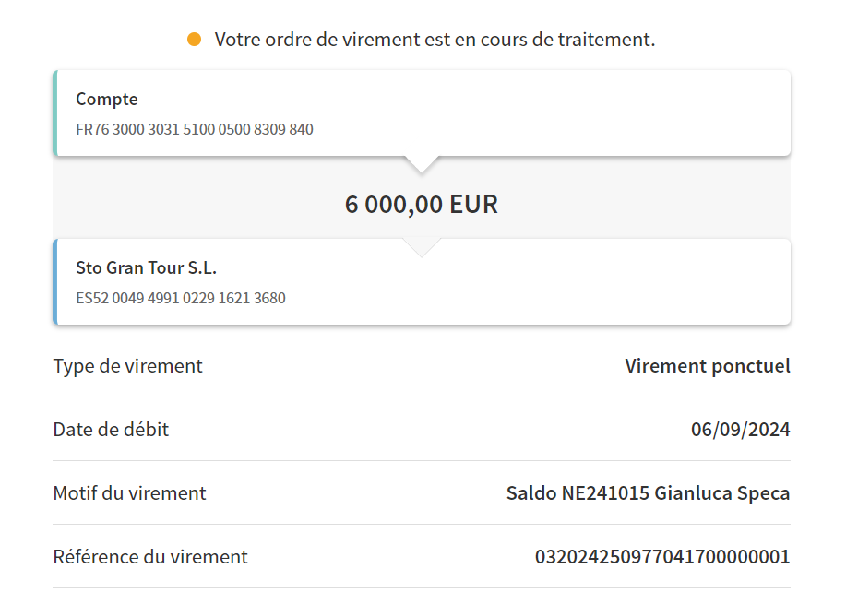Click the Sto Gran Tour S.L. name
The width and height of the screenshot is (846, 616).
(x=146, y=268)
